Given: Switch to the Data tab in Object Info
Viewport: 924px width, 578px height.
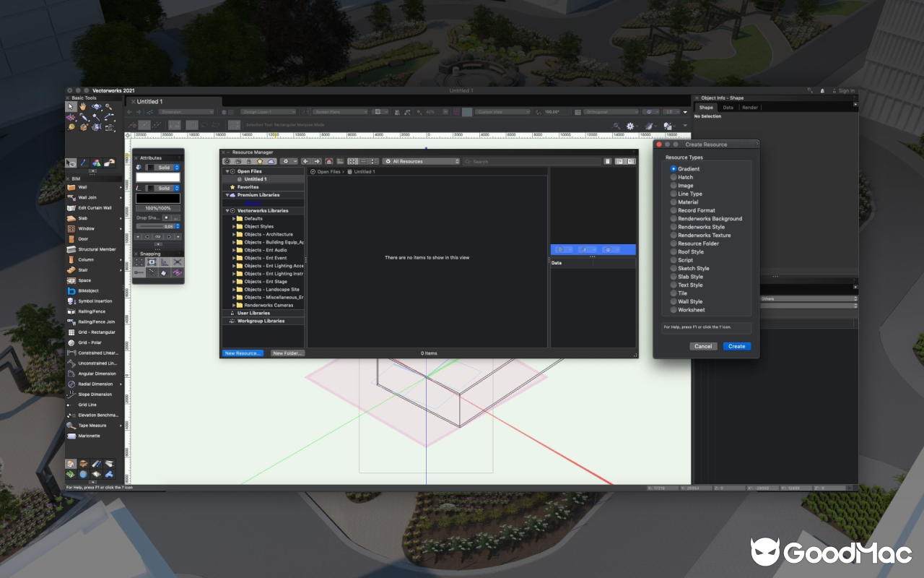Looking at the screenshot, I should click(x=728, y=107).
